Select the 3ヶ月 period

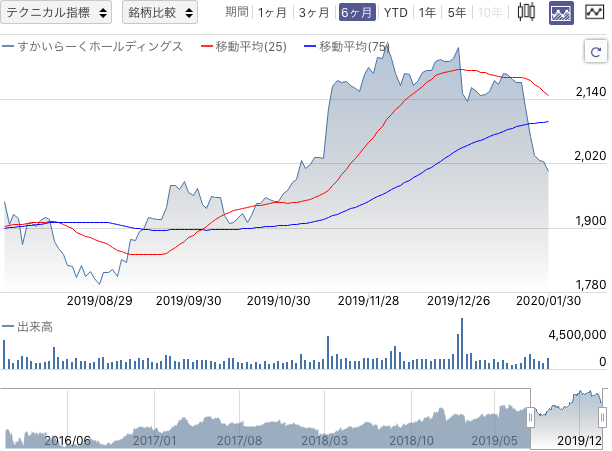point(314,12)
